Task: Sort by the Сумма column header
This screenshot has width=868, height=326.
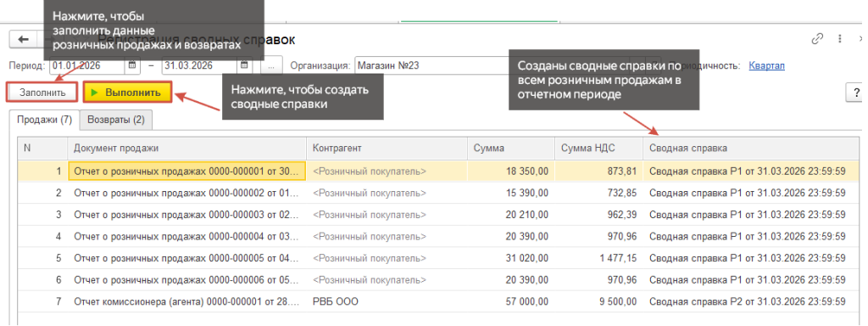Action: pos(510,148)
